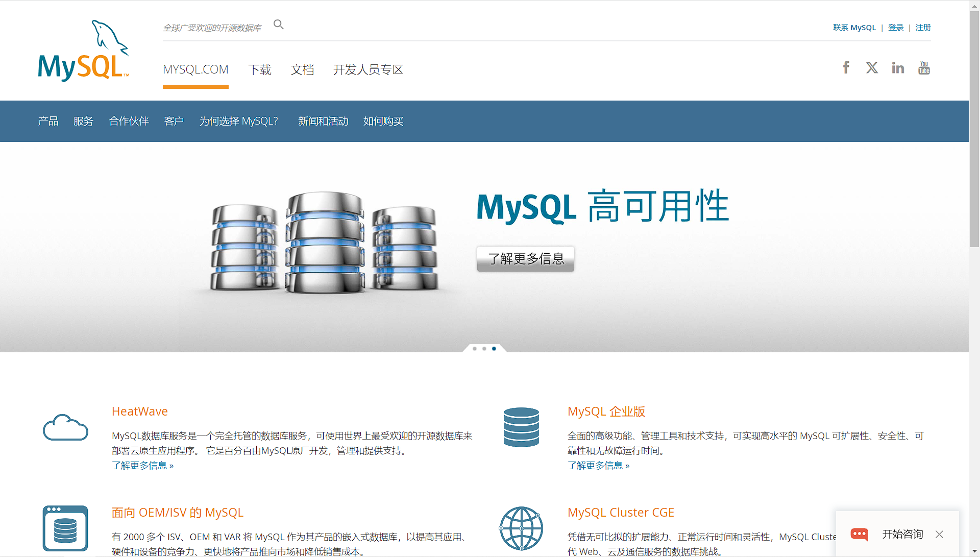Select the third carousel dot
980x557 pixels.
(494, 348)
